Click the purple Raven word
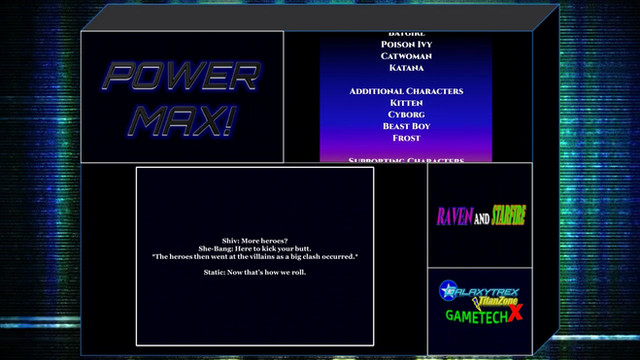Screen dimensions: 640x360 pos(455,216)
